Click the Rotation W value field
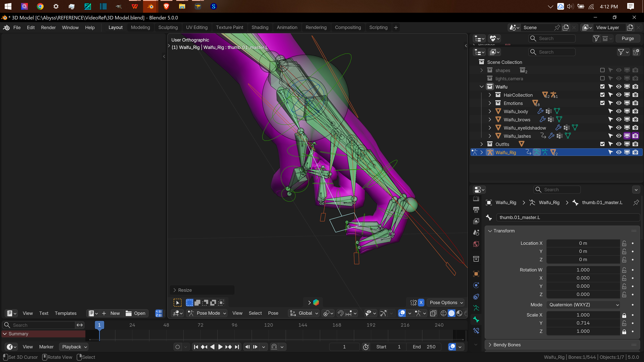This screenshot has width=644, height=362. click(x=583, y=270)
